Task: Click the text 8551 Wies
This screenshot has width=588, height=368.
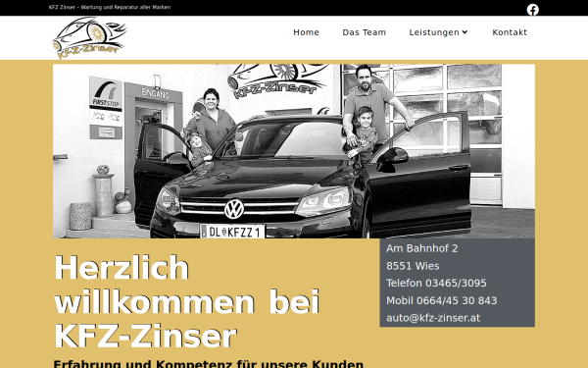Action: tap(413, 266)
